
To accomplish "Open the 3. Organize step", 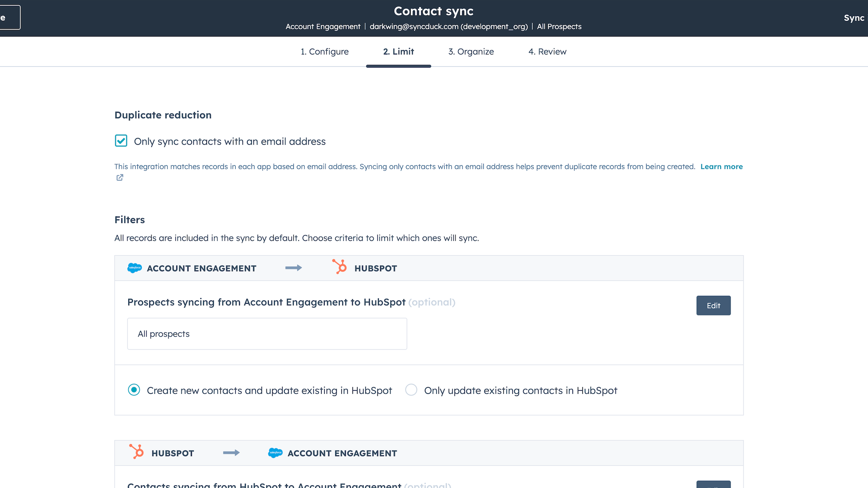I will coord(471,51).
